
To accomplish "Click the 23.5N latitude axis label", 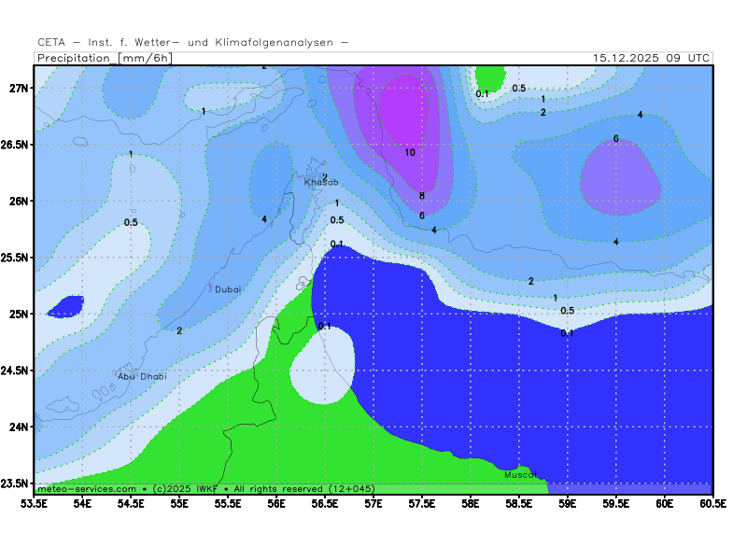I will click(x=15, y=483).
